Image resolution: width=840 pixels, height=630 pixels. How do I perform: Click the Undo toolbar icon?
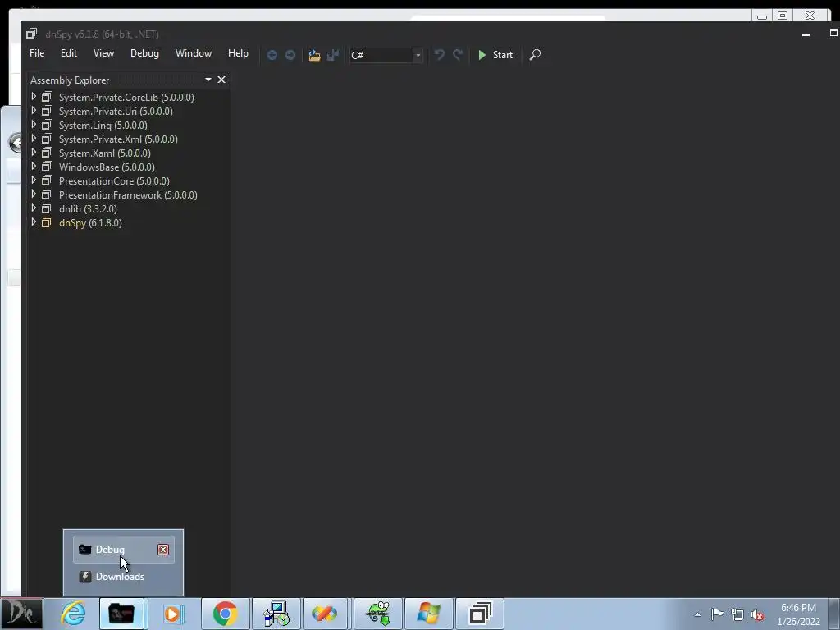[x=440, y=55]
